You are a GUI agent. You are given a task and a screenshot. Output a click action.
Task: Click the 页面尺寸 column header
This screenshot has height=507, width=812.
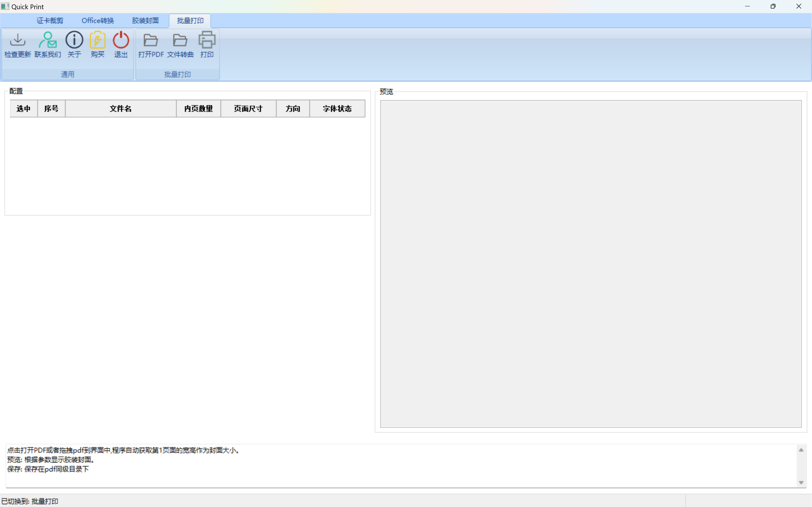pyautogui.click(x=248, y=109)
